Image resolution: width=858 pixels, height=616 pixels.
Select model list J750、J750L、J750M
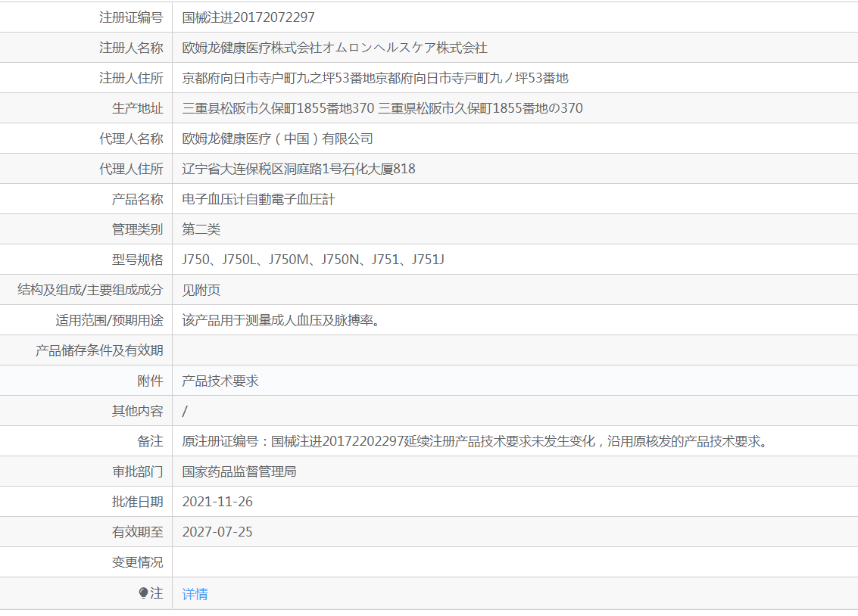click(x=245, y=260)
